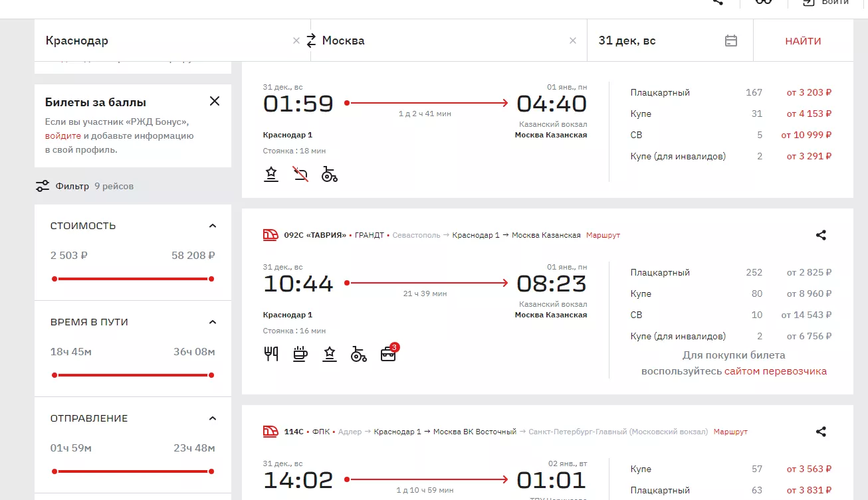Open Маршрут link for train 092C
Image resolution: width=868 pixels, height=500 pixels.
pos(603,235)
